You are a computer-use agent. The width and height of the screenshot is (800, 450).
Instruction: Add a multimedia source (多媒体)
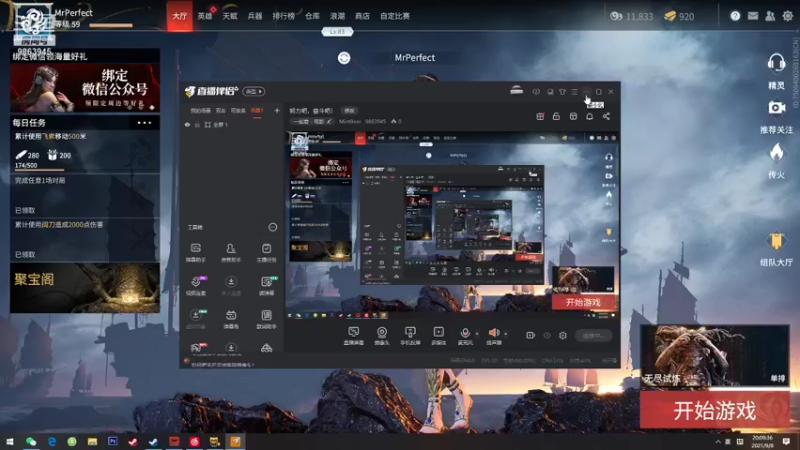[439, 335]
